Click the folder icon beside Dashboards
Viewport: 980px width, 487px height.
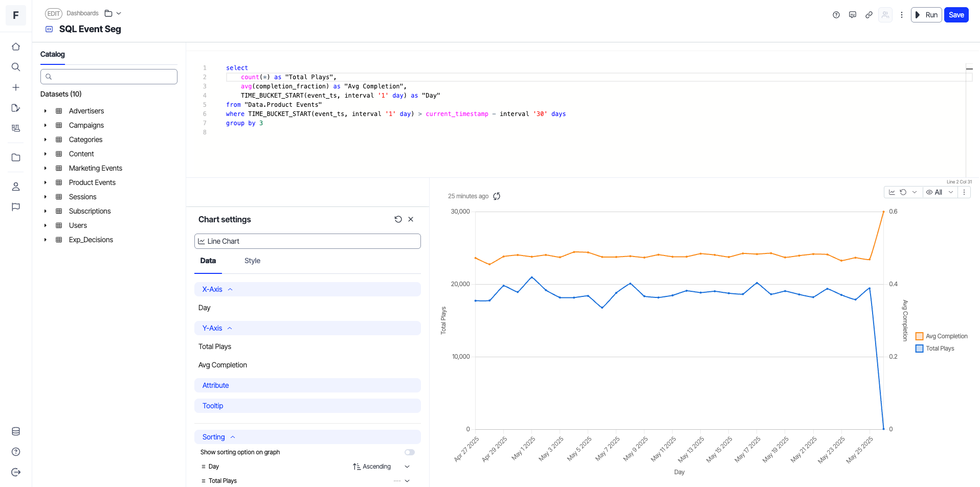pos(108,13)
